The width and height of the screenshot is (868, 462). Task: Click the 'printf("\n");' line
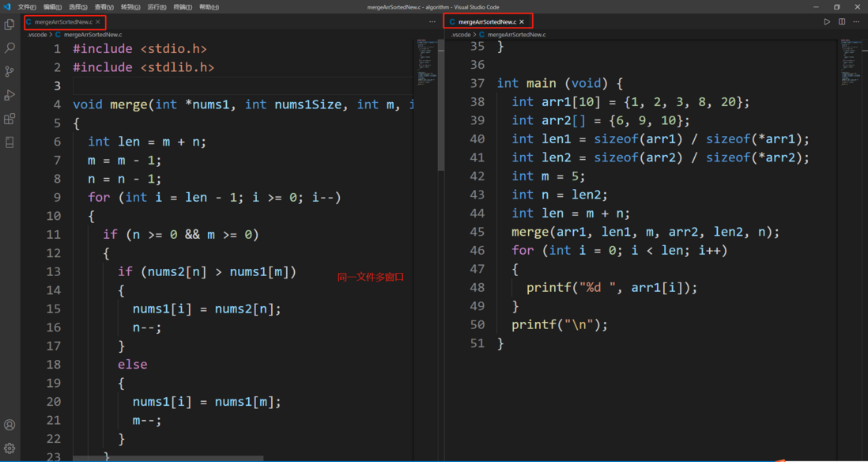pyautogui.click(x=560, y=324)
